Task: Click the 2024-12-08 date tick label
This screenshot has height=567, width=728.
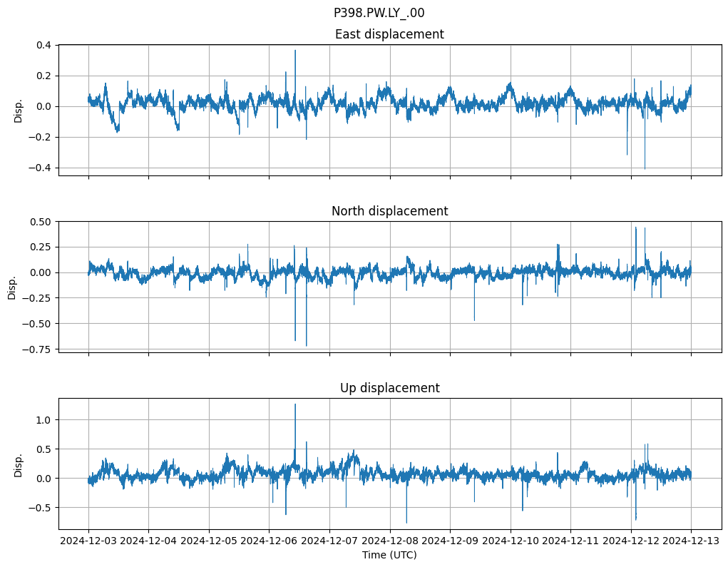Action: point(390,541)
